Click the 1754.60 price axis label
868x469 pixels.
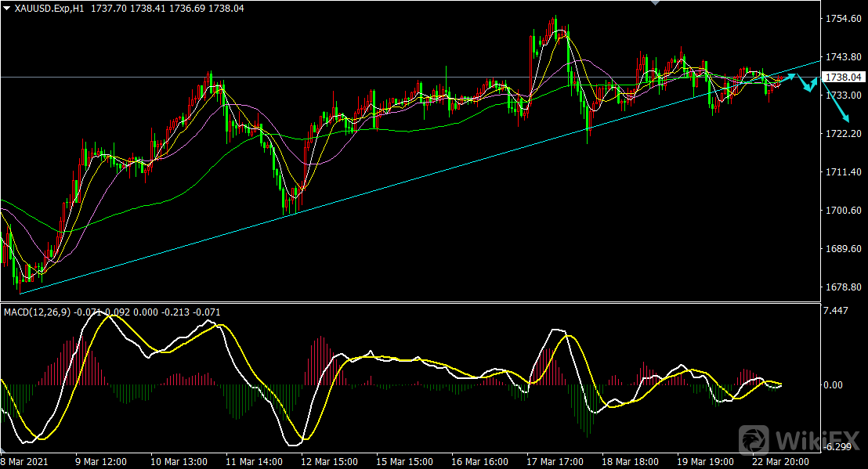click(843, 19)
